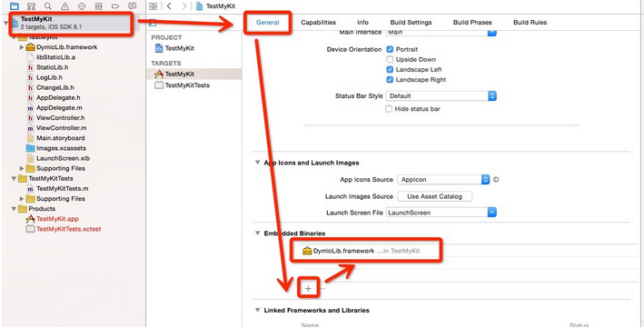
Task: Open the related items grid icon
Action: pyautogui.click(x=154, y=6)
